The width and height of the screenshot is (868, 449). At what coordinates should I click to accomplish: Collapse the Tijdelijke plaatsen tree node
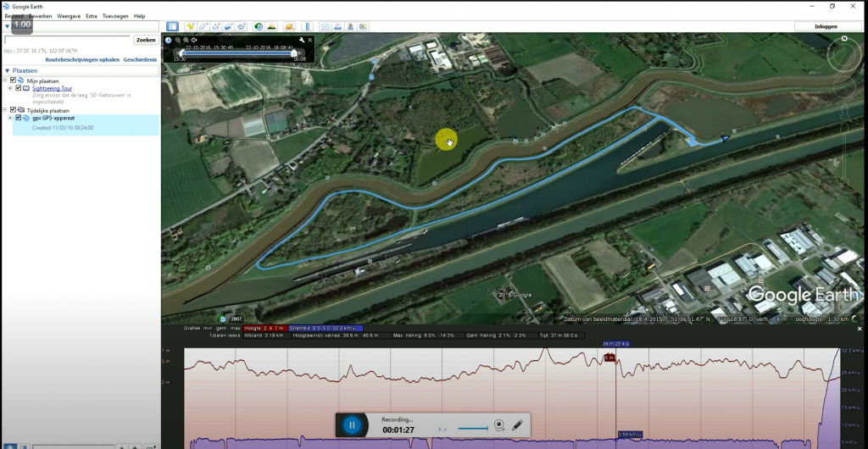[x=6, y=110]
